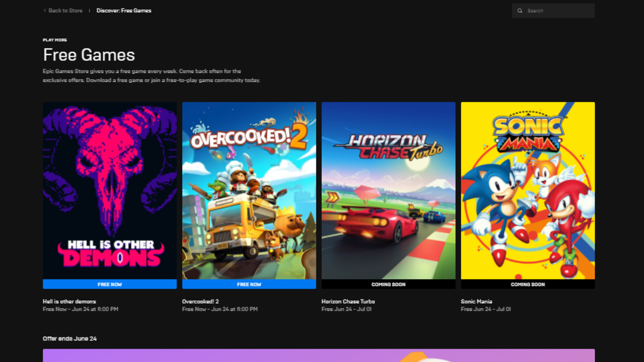Click the back chevron arrow icon

[45, 10]
